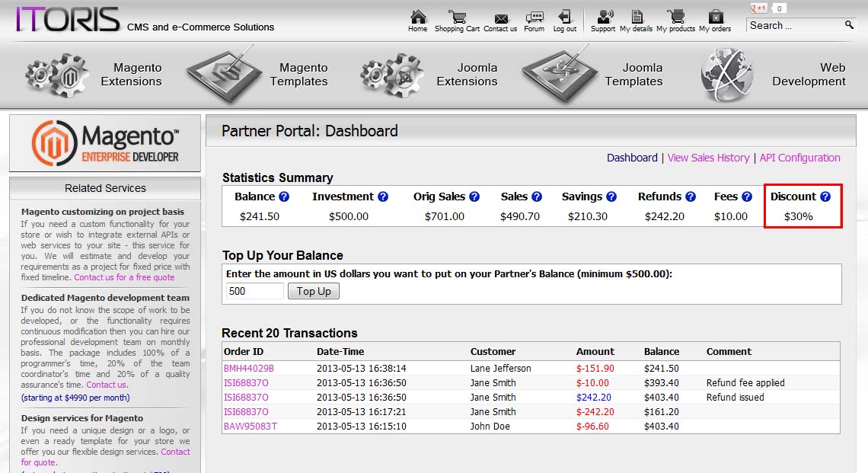Click the Web Development globe icon

[726, 75]
